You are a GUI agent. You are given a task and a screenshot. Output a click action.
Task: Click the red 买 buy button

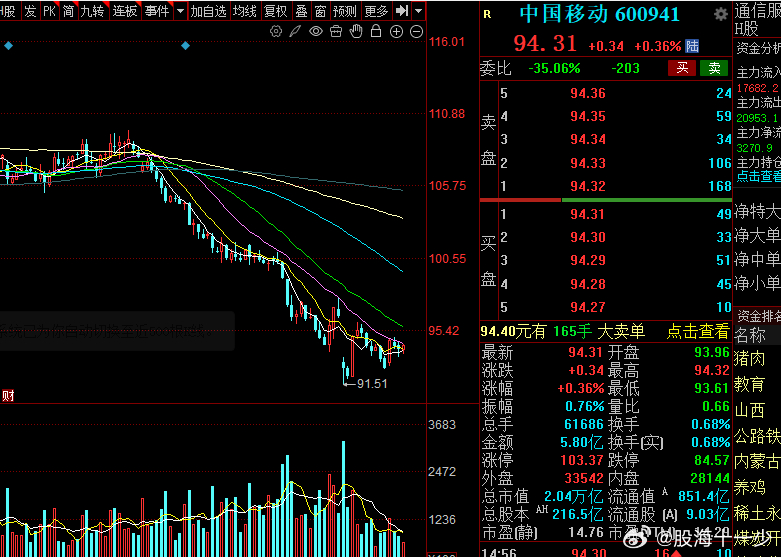click(682, 68)
